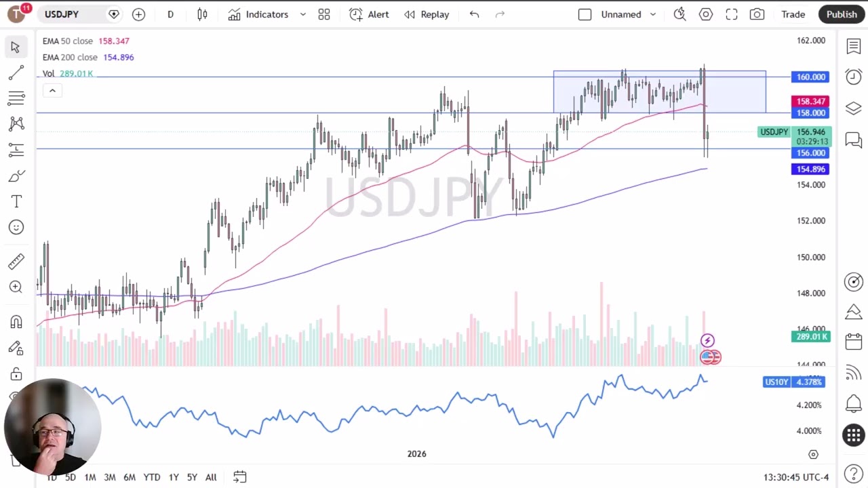Switch to 3M time range
This screenshot has height=488, width=868.
click(x=109, y=477)
